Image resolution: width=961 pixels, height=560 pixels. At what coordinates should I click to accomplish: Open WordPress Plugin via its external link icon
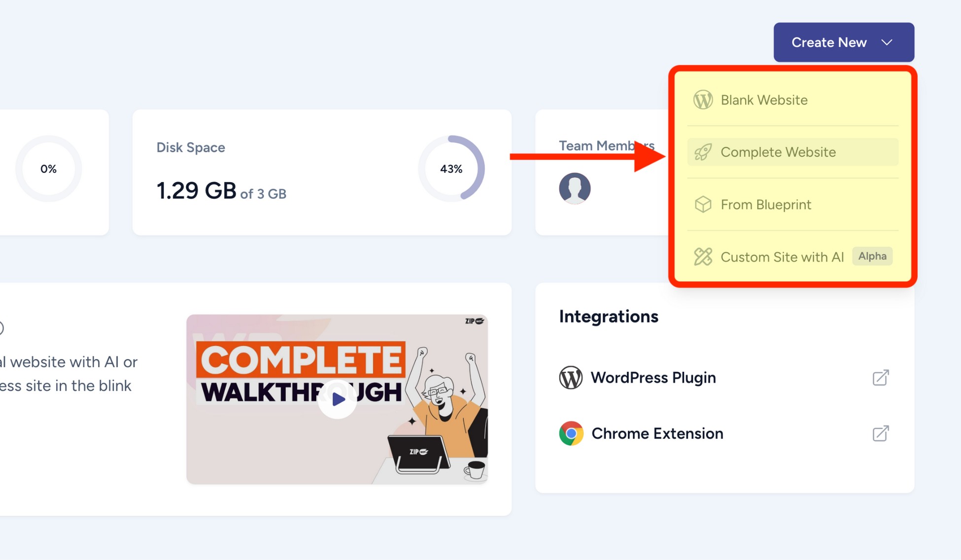click(x=880, y=378)
